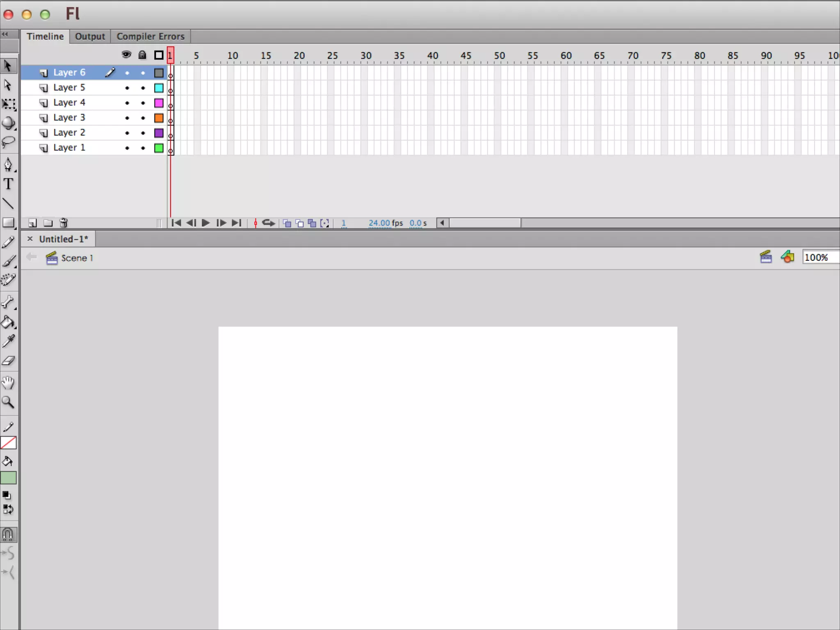Select the Pen tool
The image size is (840, 630).
pyautogui.click(x=8, y=164)
